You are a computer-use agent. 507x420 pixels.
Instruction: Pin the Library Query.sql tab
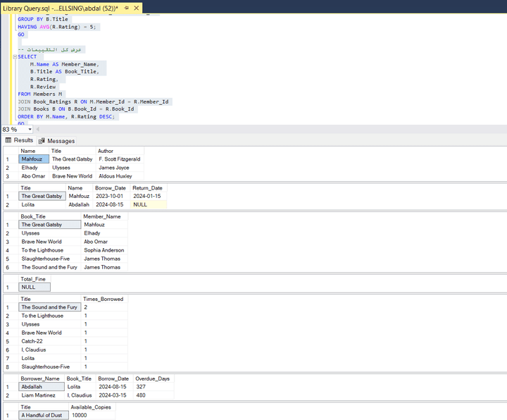point(125,7)
